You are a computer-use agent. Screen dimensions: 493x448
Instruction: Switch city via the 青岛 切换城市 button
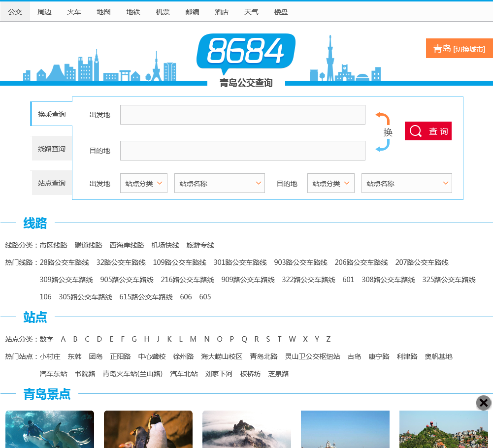(459, 48)
